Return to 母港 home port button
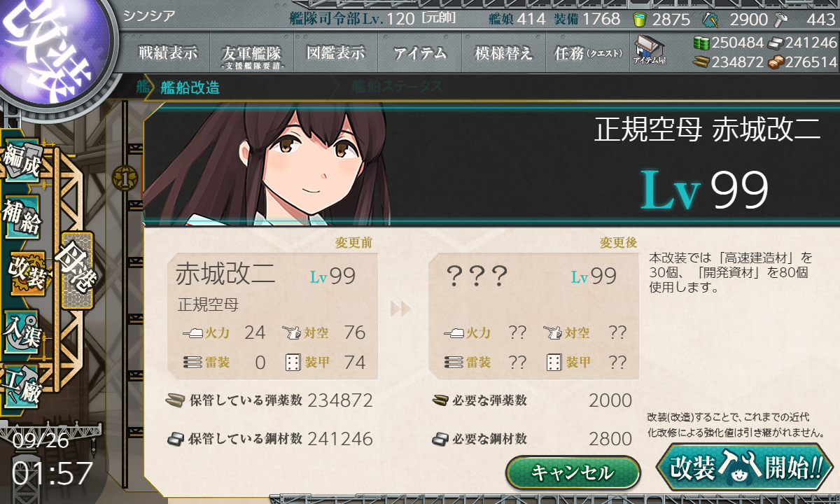This screenshot has width=840, height=504. (x=77, y=271)
